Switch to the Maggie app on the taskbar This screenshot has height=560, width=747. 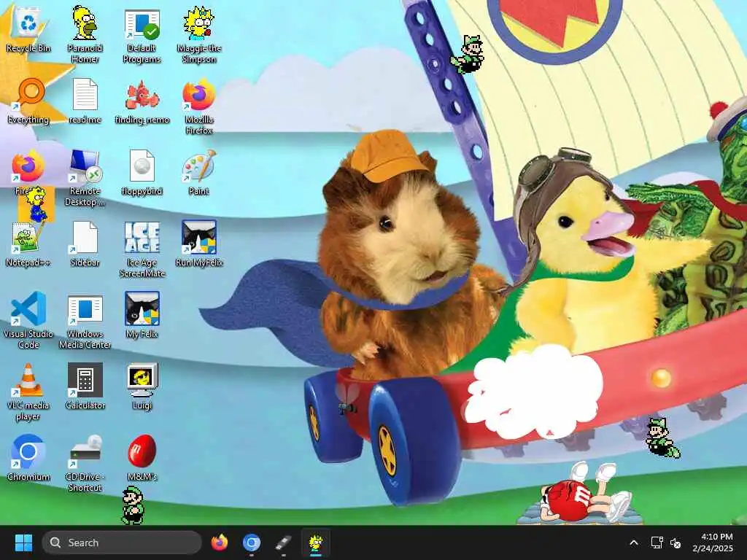[315, 542]
